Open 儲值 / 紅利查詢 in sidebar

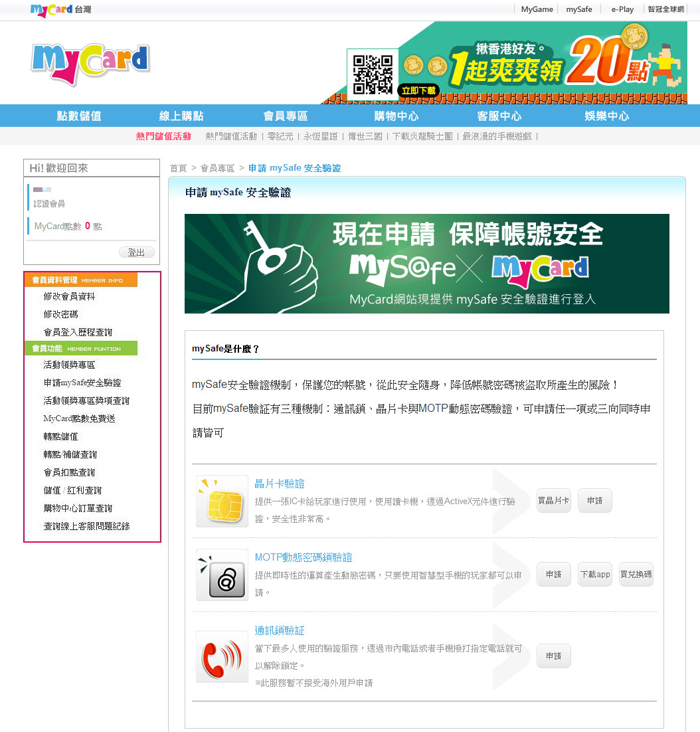72,491
